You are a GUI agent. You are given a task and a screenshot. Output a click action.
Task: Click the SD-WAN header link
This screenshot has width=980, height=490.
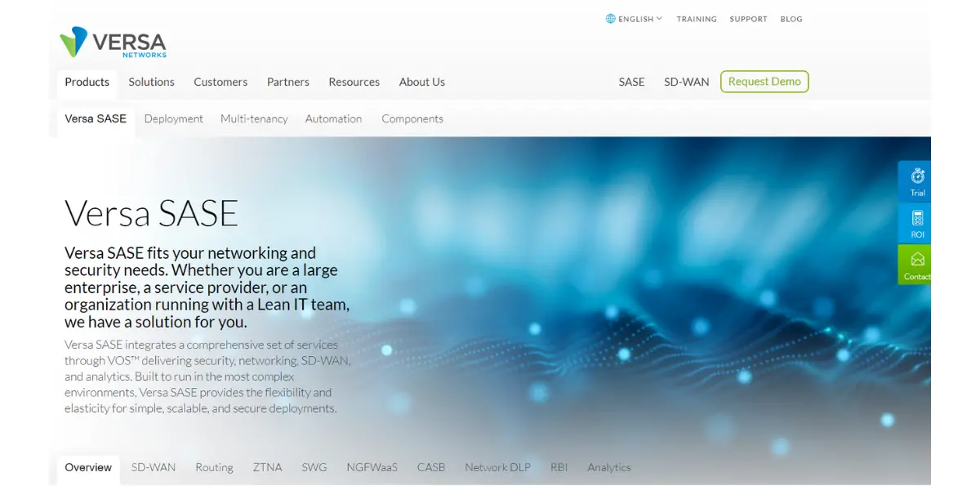687,82
